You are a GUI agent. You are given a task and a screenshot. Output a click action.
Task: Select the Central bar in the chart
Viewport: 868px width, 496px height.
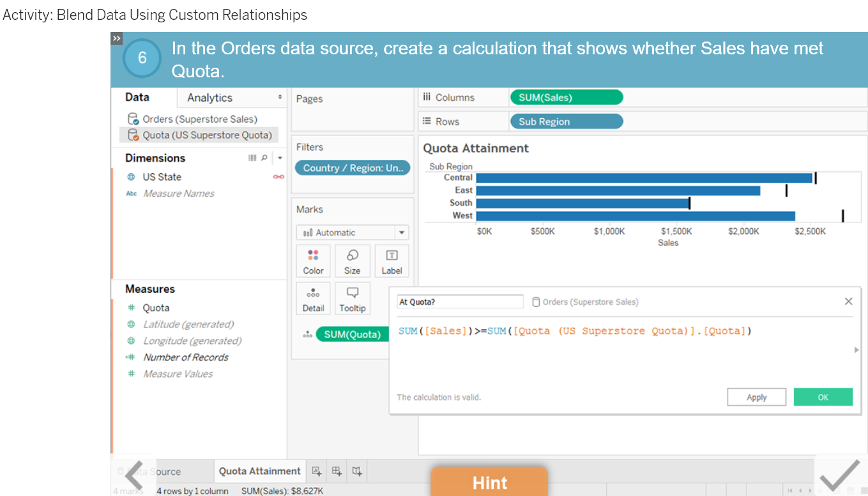point(644,178)
